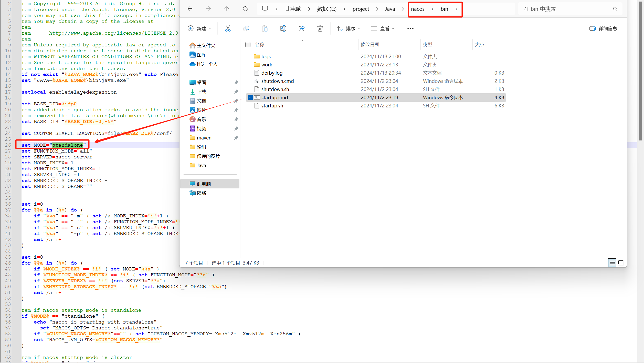Viewport: 644px width, 363px height.
Task: Refresh the bin folder view
Action: coord(245,9)
